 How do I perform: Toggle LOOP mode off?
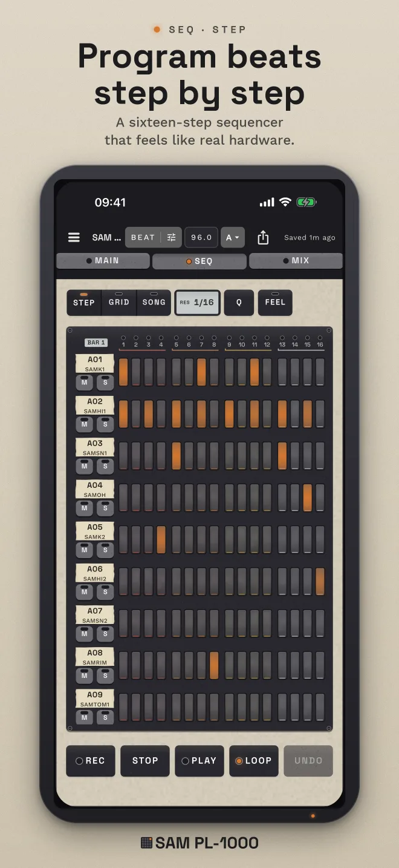pyautogui.click(x=254, y=761)
